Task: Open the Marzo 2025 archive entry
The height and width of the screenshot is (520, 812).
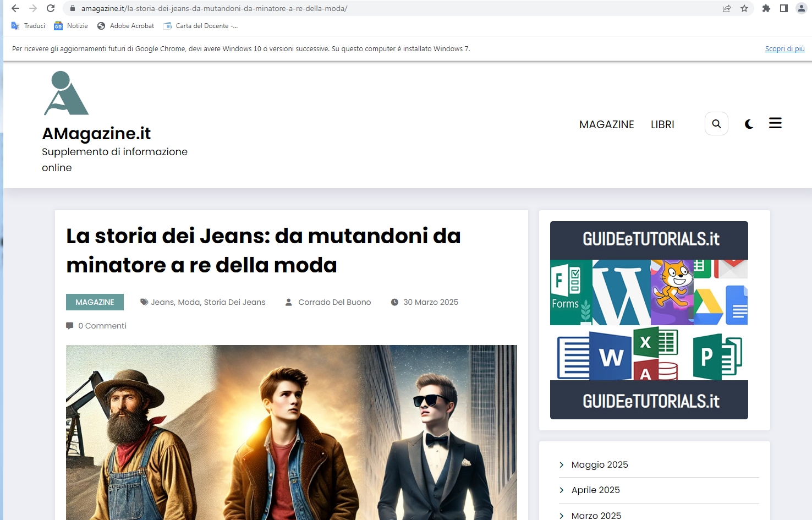Action: click(596, 515)
